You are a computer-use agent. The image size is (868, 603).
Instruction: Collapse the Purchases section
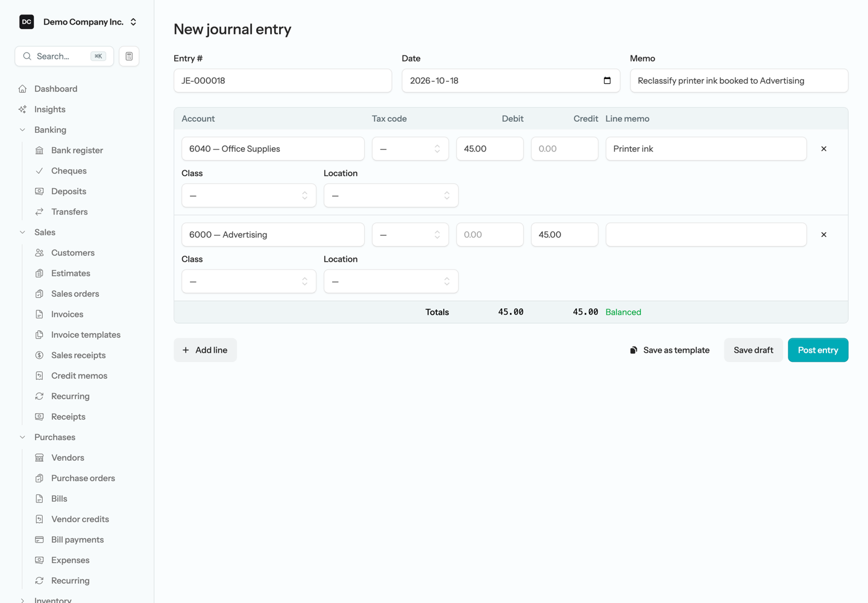point(22,437)
